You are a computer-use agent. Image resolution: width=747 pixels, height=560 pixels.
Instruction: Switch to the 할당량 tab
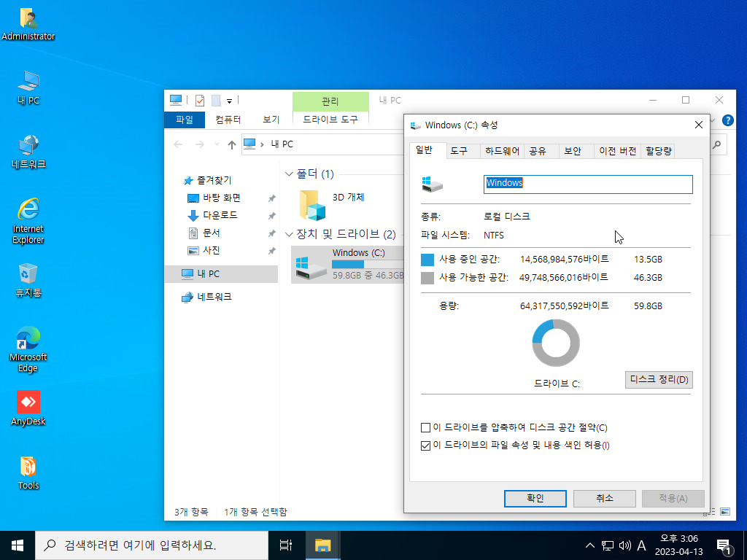659,151
